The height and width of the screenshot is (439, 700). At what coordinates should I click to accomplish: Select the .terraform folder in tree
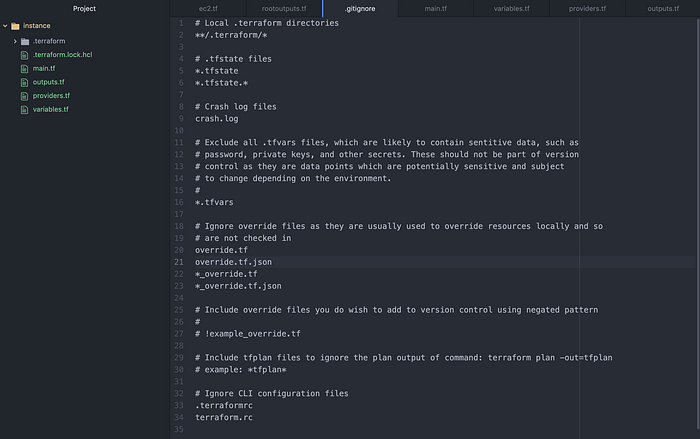coord(49,41)
